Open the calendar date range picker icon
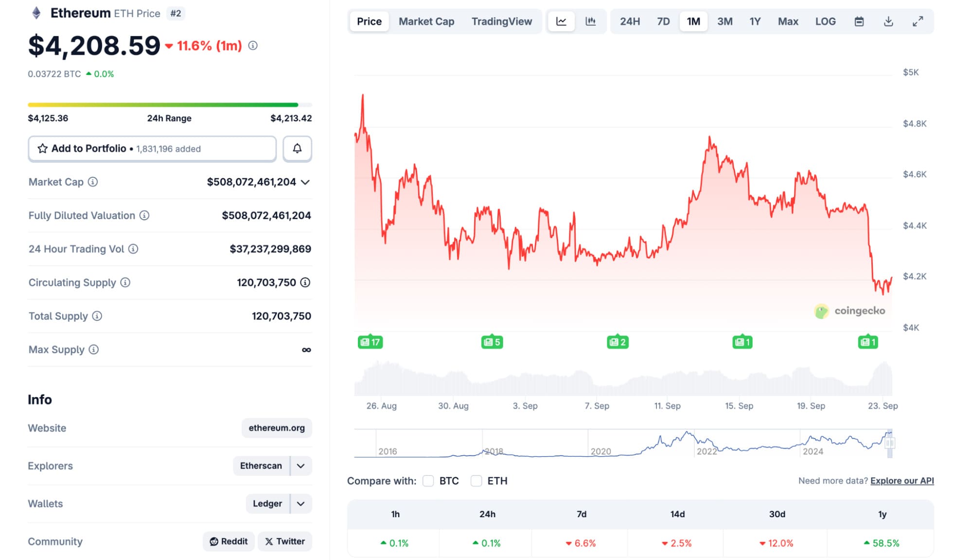Viewport: 972px width, 560px height. point(859,21)
